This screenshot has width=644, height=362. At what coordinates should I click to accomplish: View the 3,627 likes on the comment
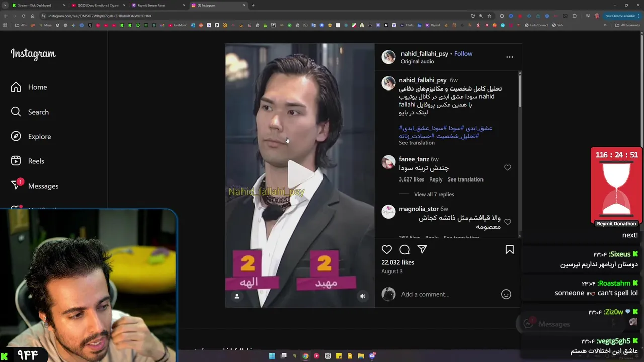click(412, 179)
